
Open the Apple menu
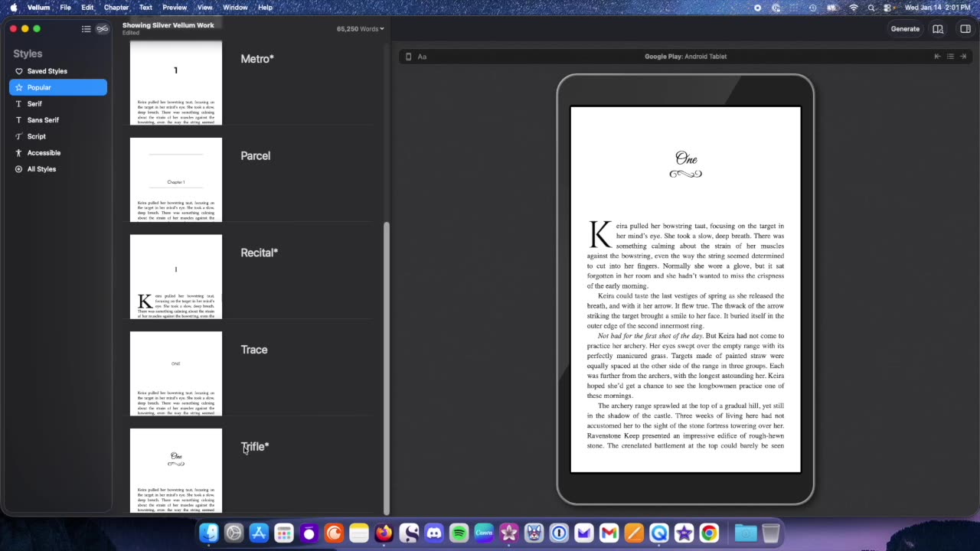tap(13, 8)
